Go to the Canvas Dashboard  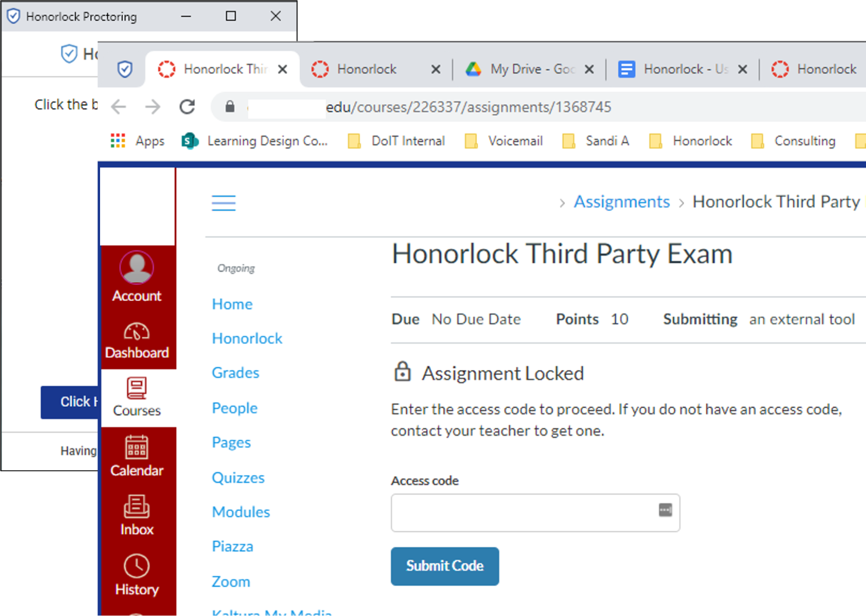pyautogui.click(x=137, y=341)
